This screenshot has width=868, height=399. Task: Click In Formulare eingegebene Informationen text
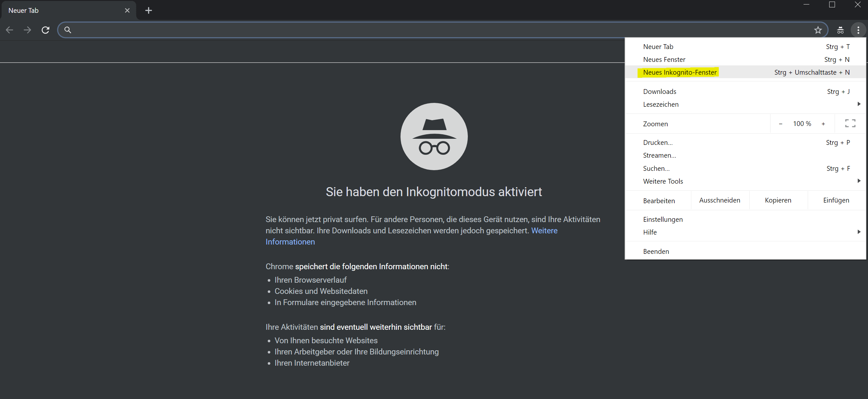point(345,302)
